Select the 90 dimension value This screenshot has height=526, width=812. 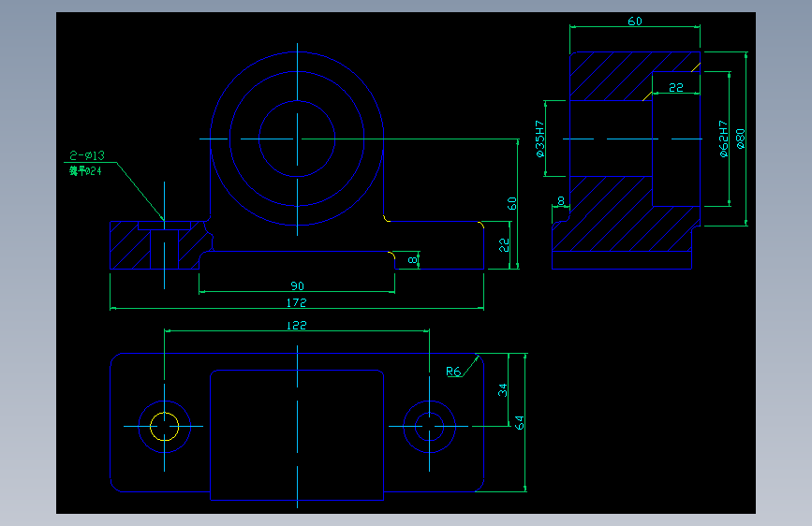point(297,285)
